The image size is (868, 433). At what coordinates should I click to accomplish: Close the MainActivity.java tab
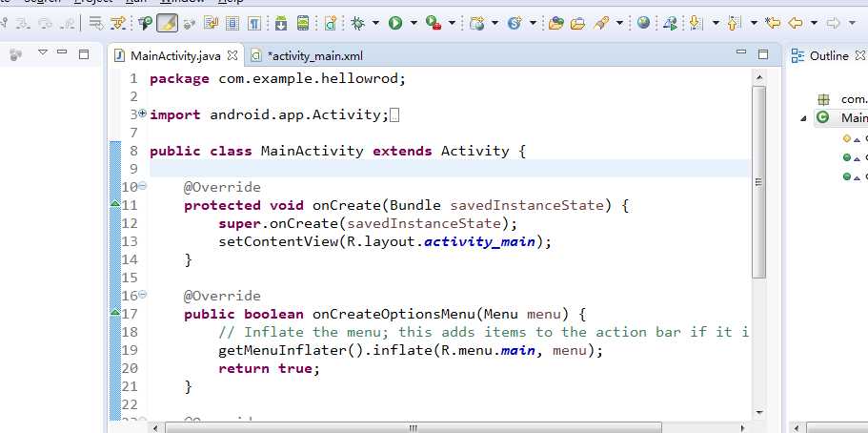232,55
